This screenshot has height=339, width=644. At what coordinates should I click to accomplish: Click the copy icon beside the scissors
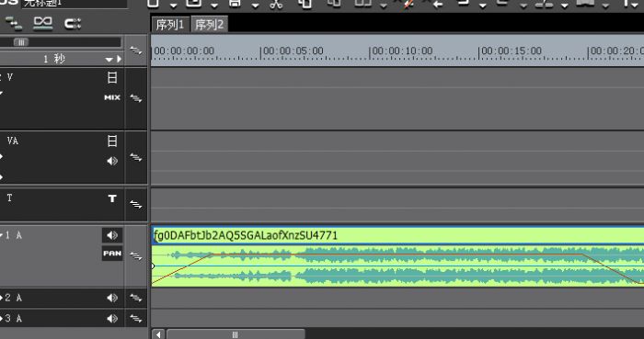point(305,4)
